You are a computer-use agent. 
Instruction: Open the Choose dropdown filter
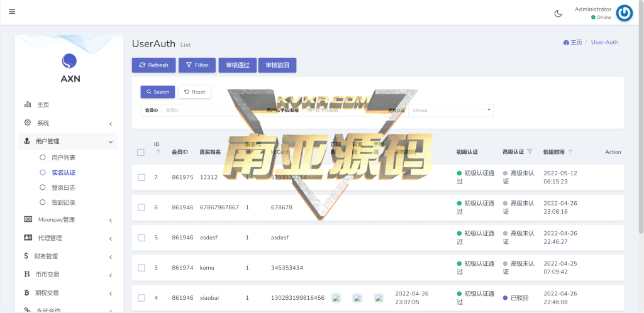451,111
